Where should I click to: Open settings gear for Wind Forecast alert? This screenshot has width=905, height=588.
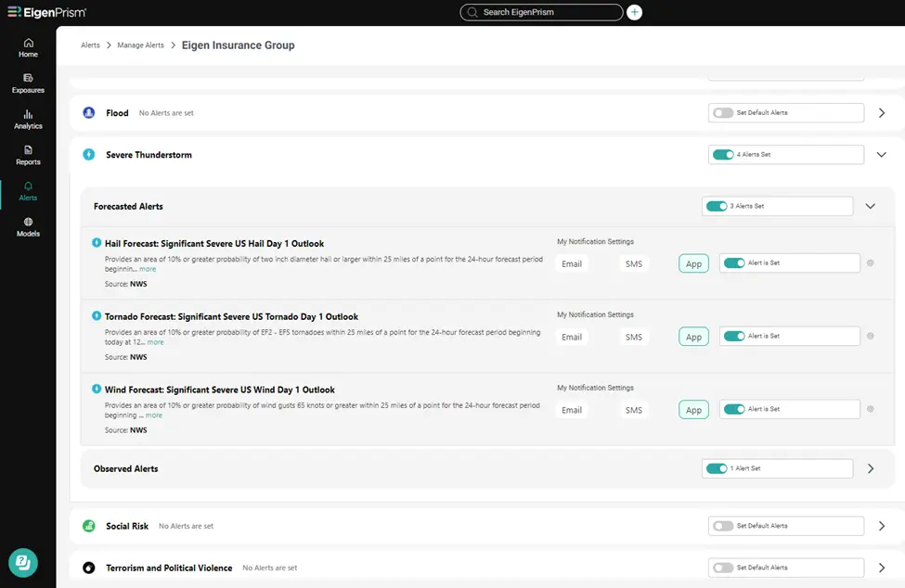click(871, 409)
